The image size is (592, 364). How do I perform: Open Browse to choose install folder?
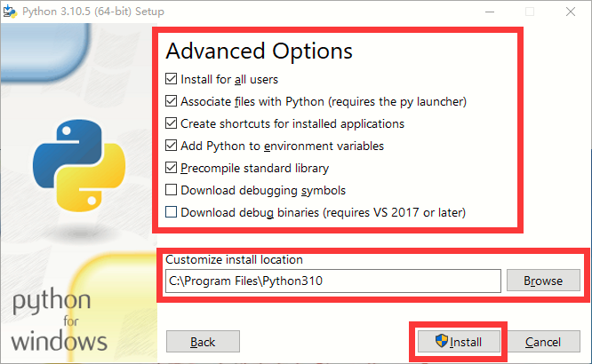pyautogui.click(x=543, y=281)
